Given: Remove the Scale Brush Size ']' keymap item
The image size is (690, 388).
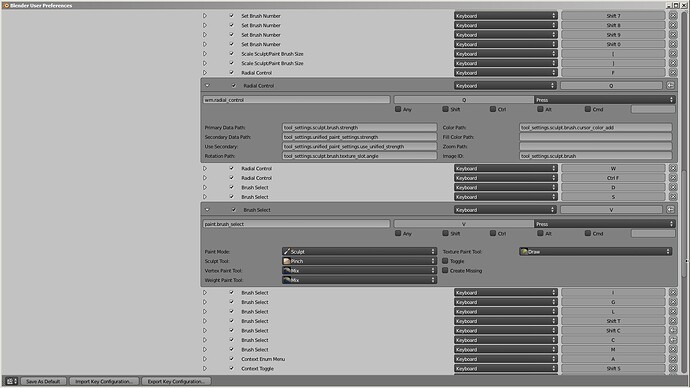Looking at the screenshot, I should (673, 63).
